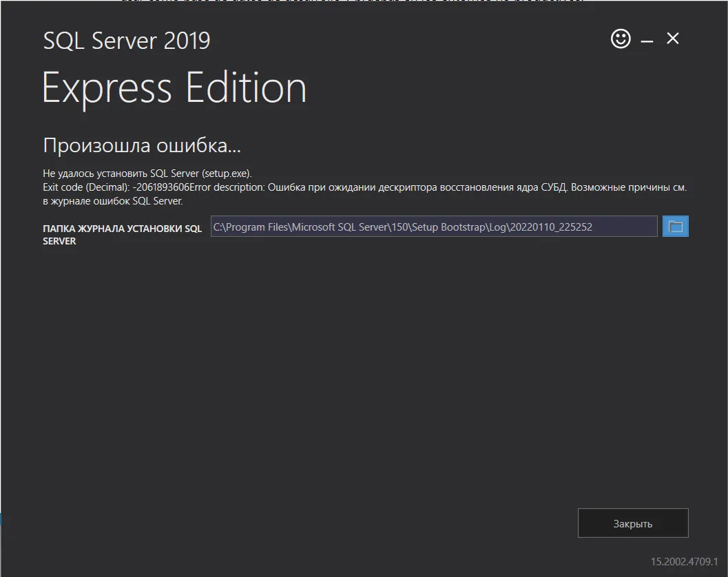Click the Произошла ошибка heading
The width and height of the screenshot is (728, 577).
[x=142, y=145]
